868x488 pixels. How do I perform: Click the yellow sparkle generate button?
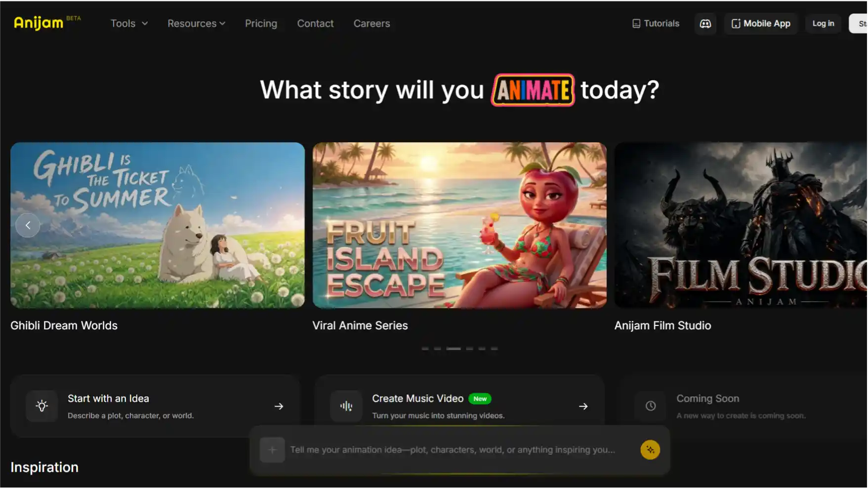[x=650, y=450]
